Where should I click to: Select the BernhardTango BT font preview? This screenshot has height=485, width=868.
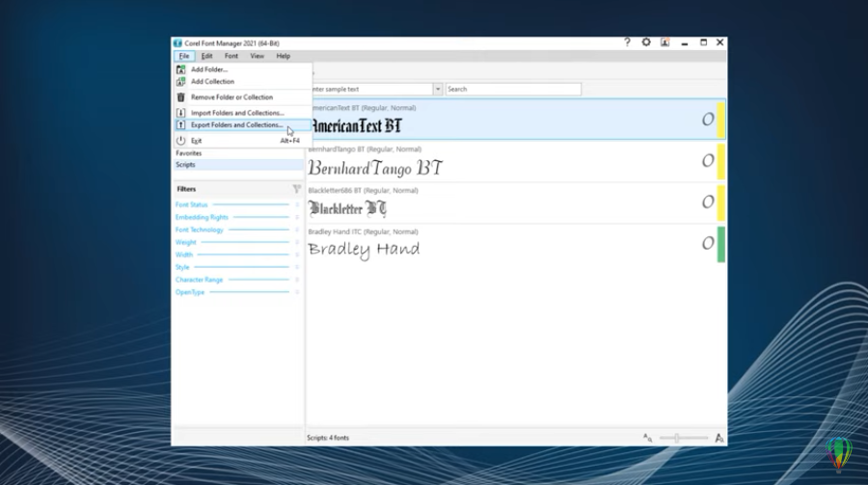[x=375, y=168]
